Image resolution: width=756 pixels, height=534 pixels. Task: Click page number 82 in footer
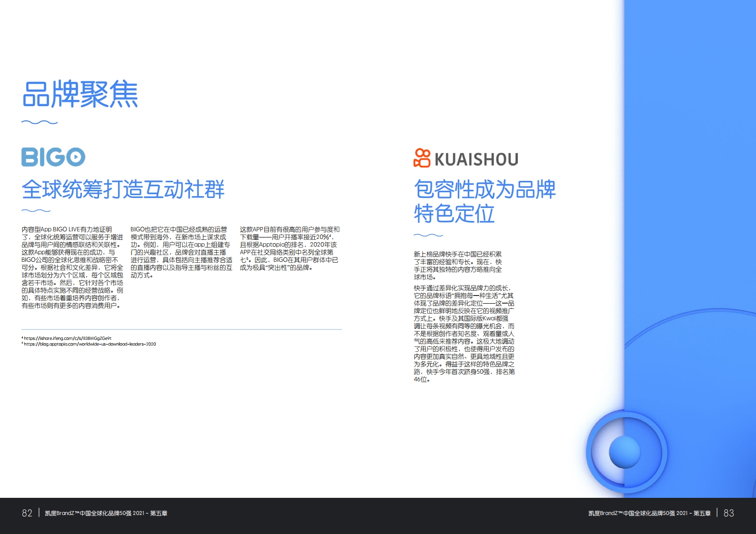pos(27,513)
